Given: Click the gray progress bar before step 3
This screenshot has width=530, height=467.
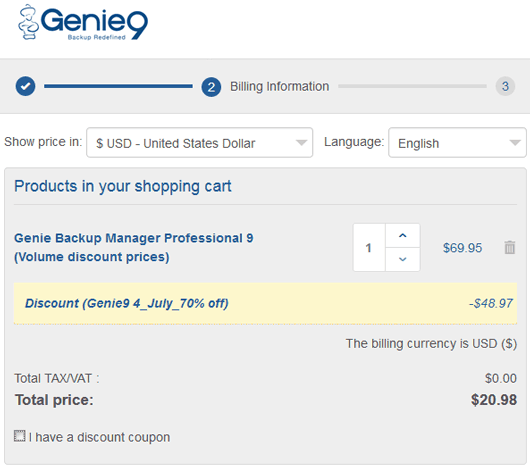Looking at the screenshot, I should tap(412, 86).
